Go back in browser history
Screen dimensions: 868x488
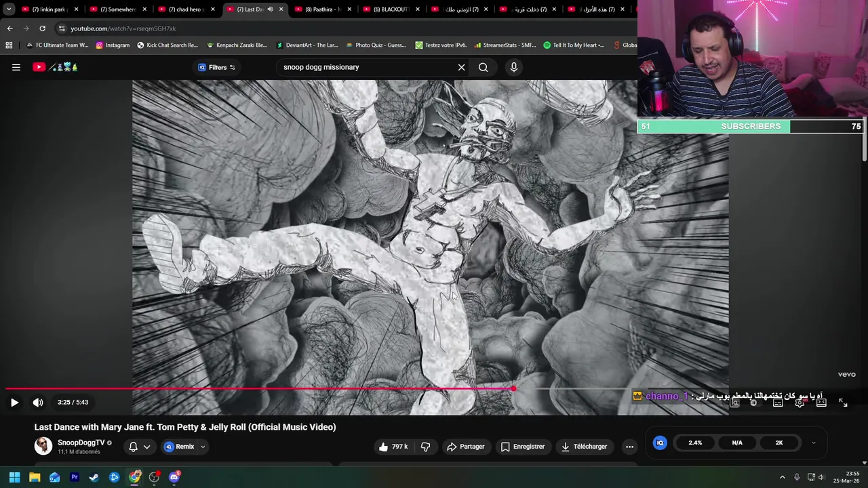coord(9,28)
